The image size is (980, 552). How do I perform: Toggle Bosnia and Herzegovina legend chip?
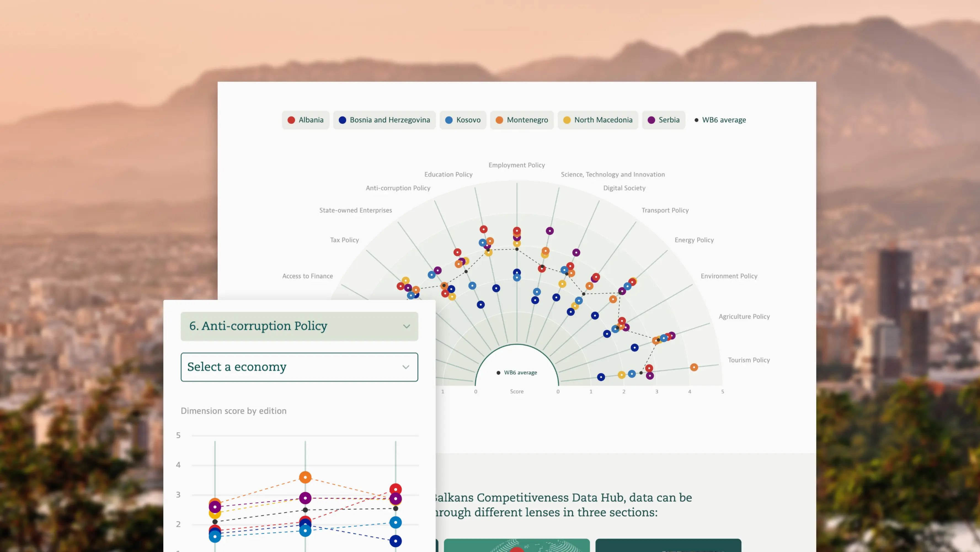[x=384, y=120]
